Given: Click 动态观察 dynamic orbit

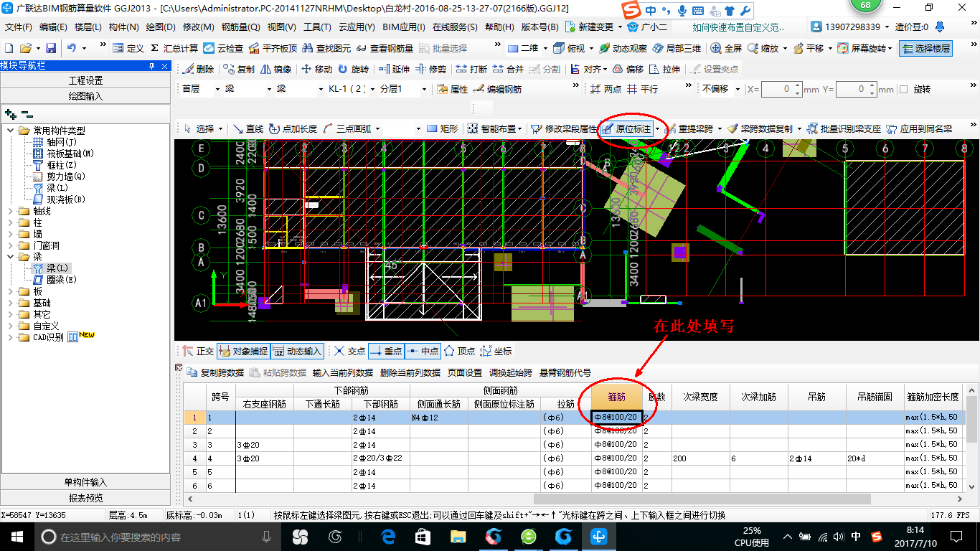Looking at the screenshot, I should point(623,48).
